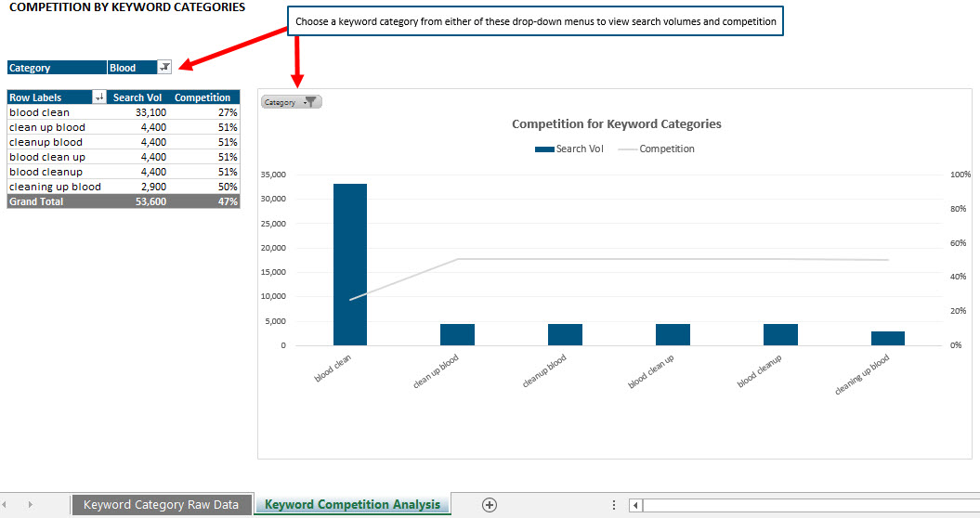Click the Search Vol column header
The height and width of the screenshot is (518, 980).
139,97
